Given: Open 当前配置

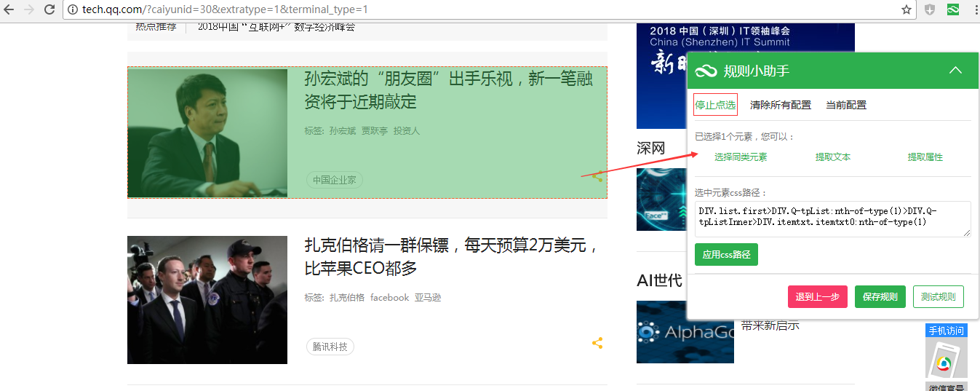Looking at the screenshot, I should (x=846, y=105).
